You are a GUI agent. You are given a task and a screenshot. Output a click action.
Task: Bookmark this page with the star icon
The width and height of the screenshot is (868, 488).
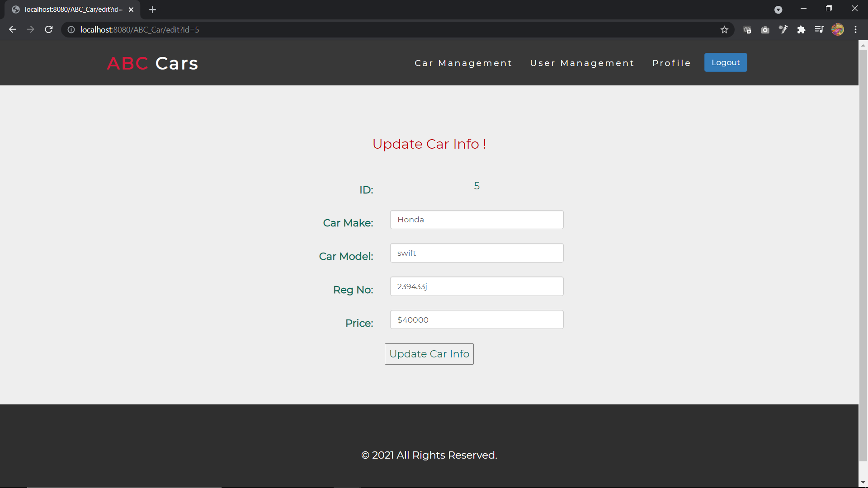725,29
